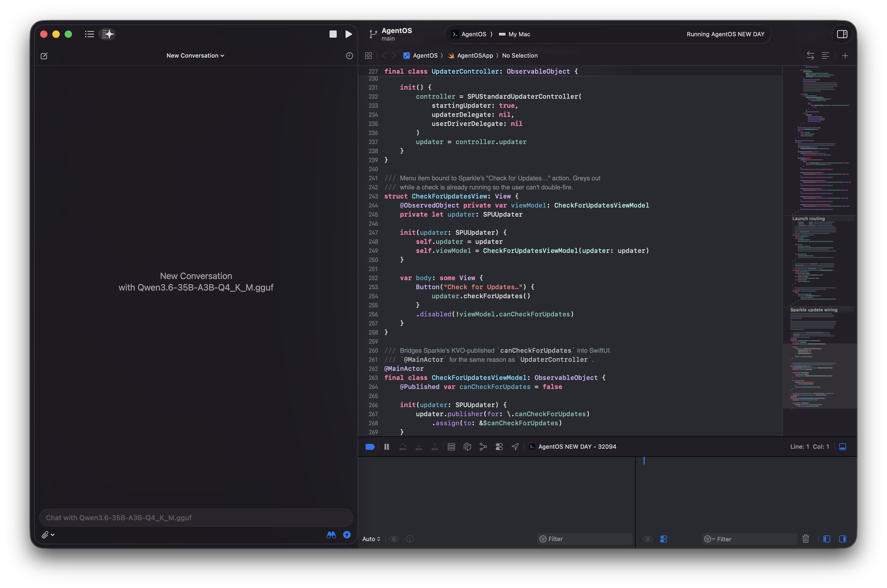
Task: Toggle the inspector sidebar
Action: [842, 34]
